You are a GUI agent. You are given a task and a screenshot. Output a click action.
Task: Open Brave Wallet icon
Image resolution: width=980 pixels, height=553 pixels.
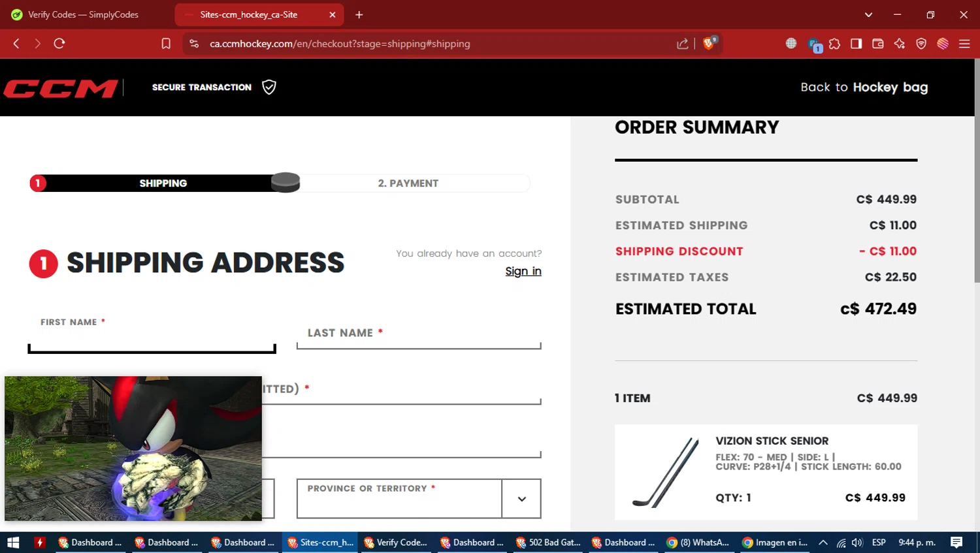(878, 44)
